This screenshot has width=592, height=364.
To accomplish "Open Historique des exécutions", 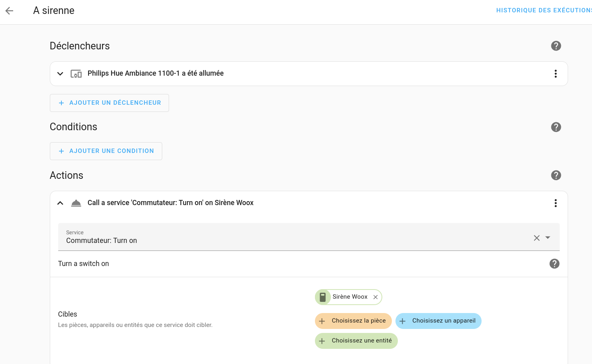I will click(x=544, y=10).
